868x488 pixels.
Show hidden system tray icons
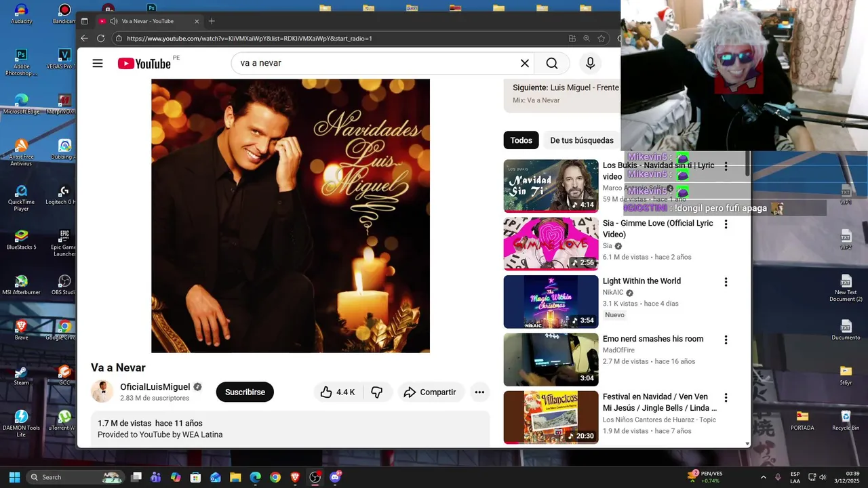(x=763, y=477)
